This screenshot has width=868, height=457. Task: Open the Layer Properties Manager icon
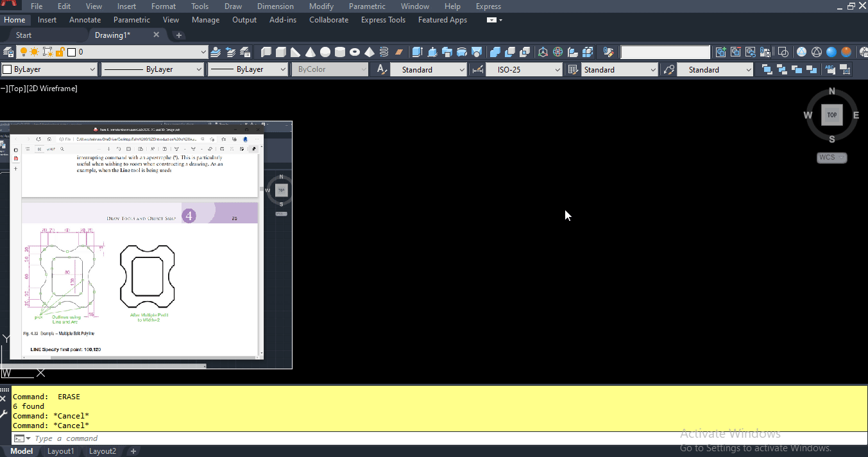pyautogui.click(x=8, y=51)
